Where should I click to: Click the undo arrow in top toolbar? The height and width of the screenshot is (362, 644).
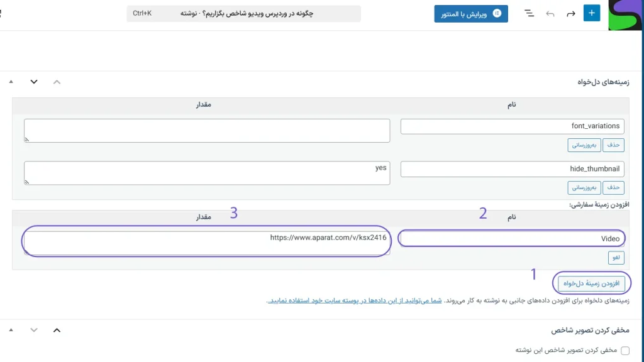click(550, 14)
